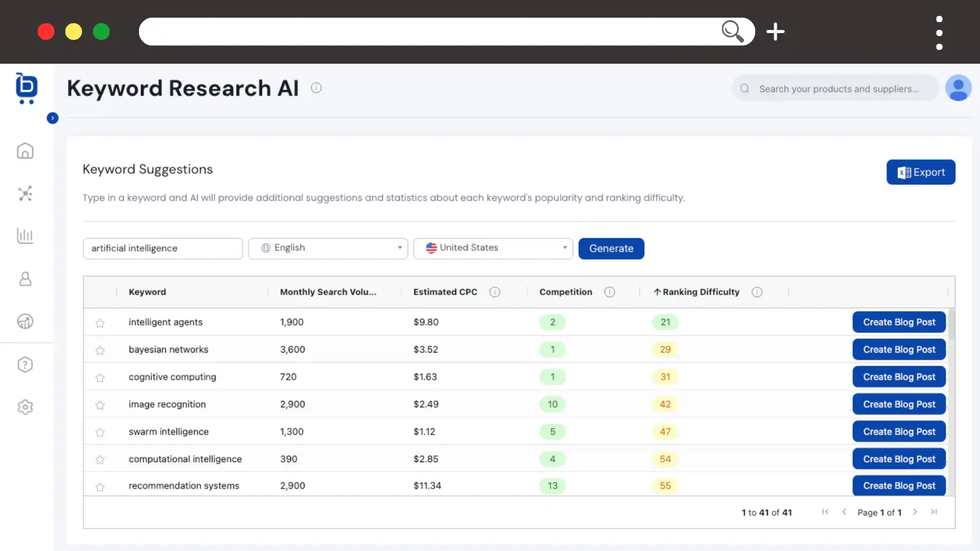Create Blog Post for cognitive computing
980x551 pixels.
[x=899, y=377]
